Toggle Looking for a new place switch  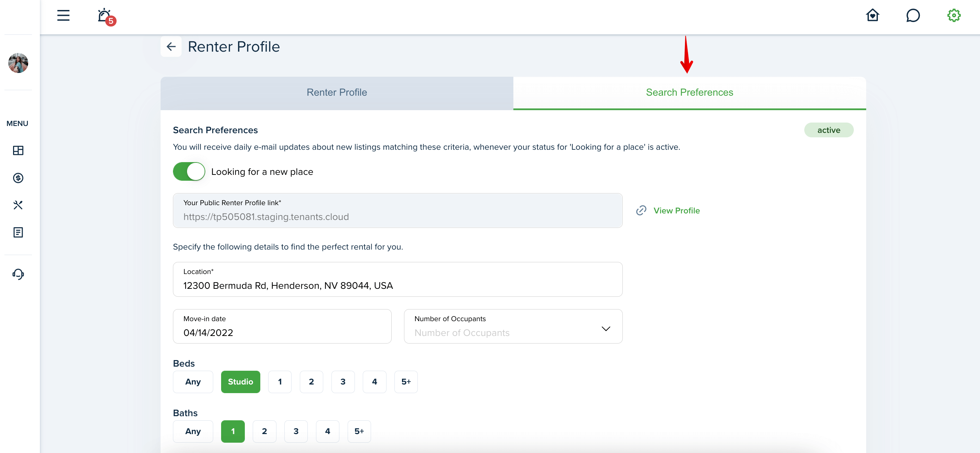tap(189, 171)
